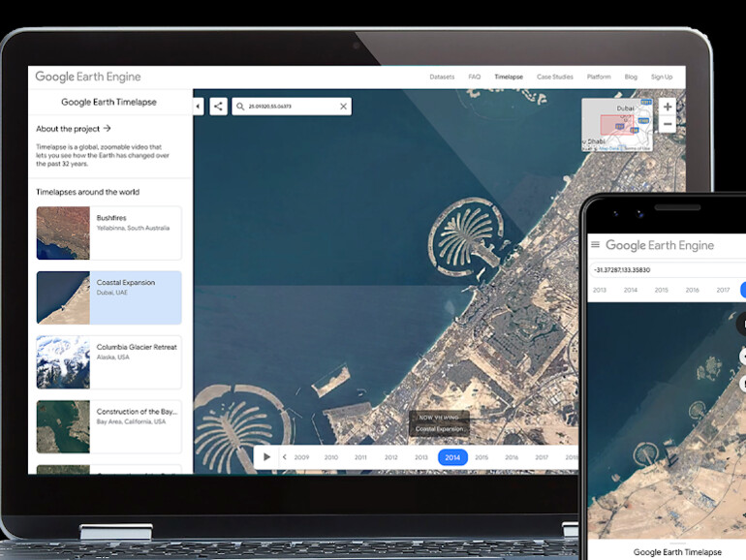
Task: Click the Google Earth Timelapse sidebar heading
Action: (109, 102)
